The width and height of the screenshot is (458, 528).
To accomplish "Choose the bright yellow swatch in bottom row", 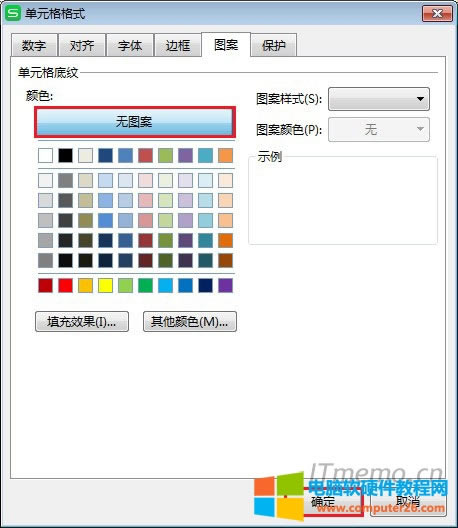I will coord(105,286).
